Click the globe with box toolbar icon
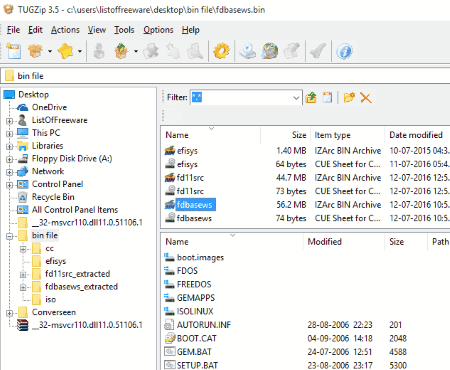The height and width of the screenshot is (370, 450). point(270,51)
